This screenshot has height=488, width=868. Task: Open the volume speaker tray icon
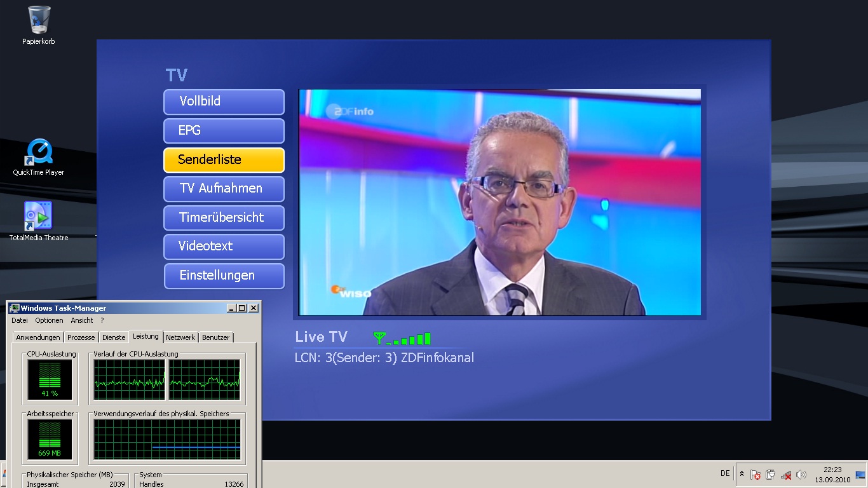pyautogui.click(x=801, y=474)
